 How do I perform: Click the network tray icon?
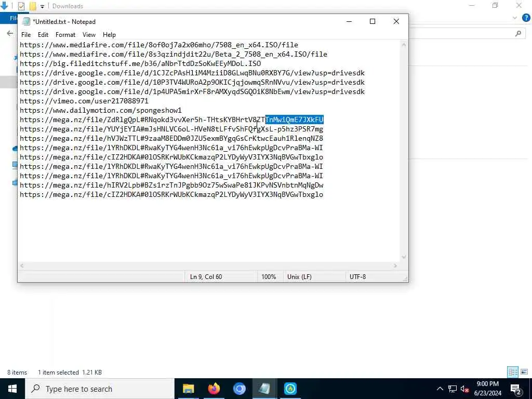tap(453, 389)
